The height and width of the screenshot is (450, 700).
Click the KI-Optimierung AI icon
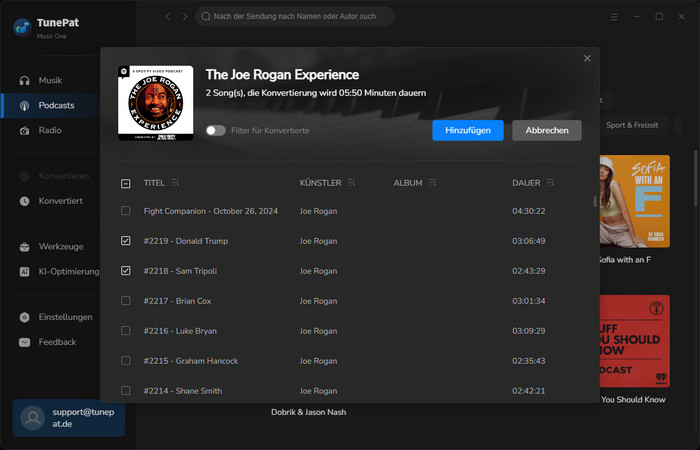click(x=25, y=271)
